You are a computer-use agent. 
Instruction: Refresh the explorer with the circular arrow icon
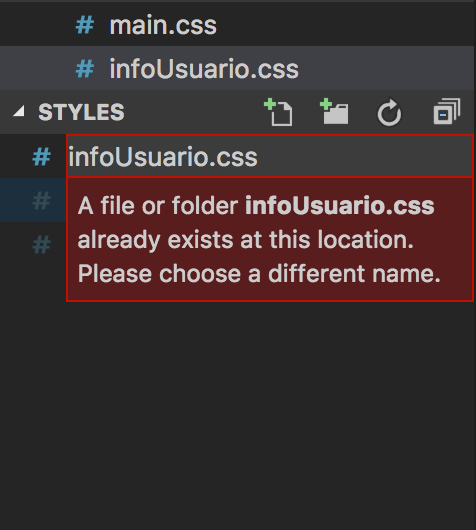point(389,113)
